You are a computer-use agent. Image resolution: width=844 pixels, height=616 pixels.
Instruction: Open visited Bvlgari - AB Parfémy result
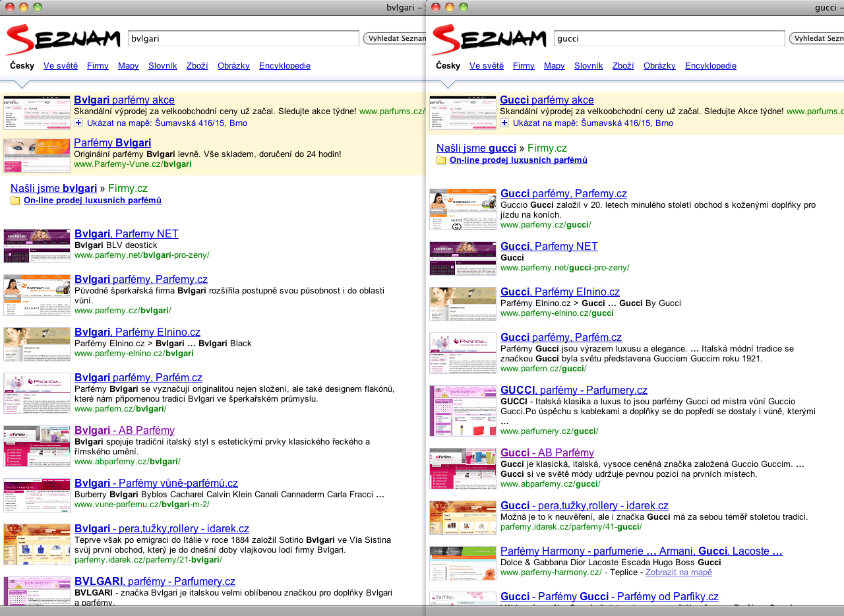pyautogui.click(x=125, y=430)
